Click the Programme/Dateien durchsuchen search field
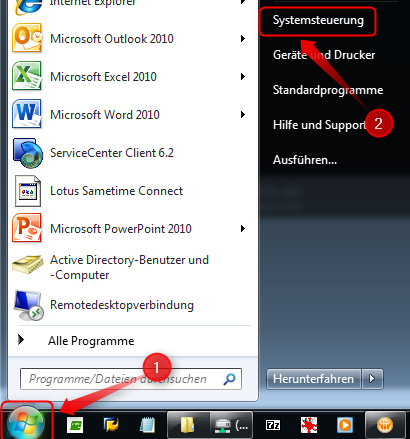 131,379
